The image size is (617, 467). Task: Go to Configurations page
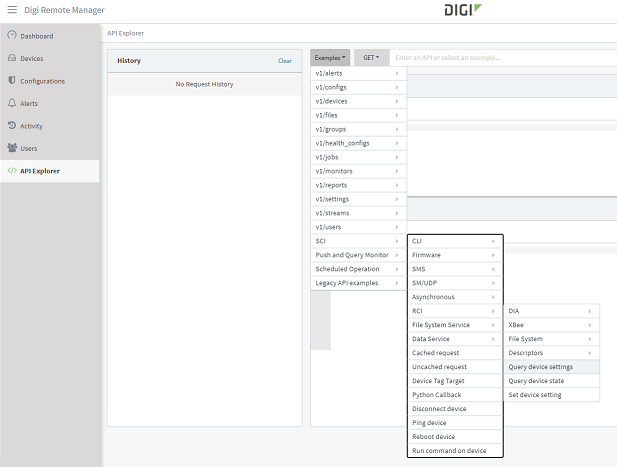pyautogui.click(x=50, y=81)
